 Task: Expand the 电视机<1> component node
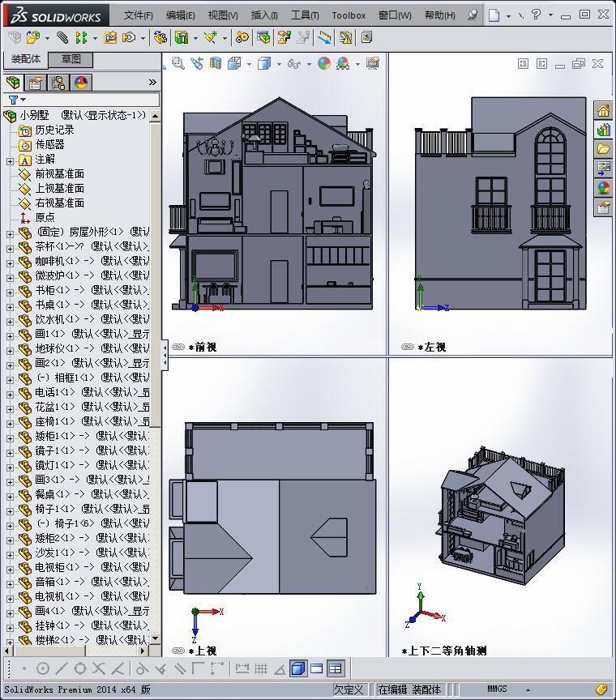tap(10, 599)
